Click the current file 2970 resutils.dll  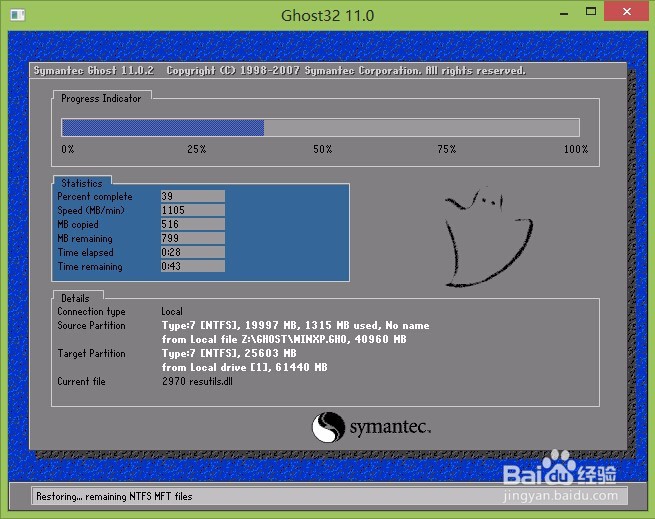197,382
